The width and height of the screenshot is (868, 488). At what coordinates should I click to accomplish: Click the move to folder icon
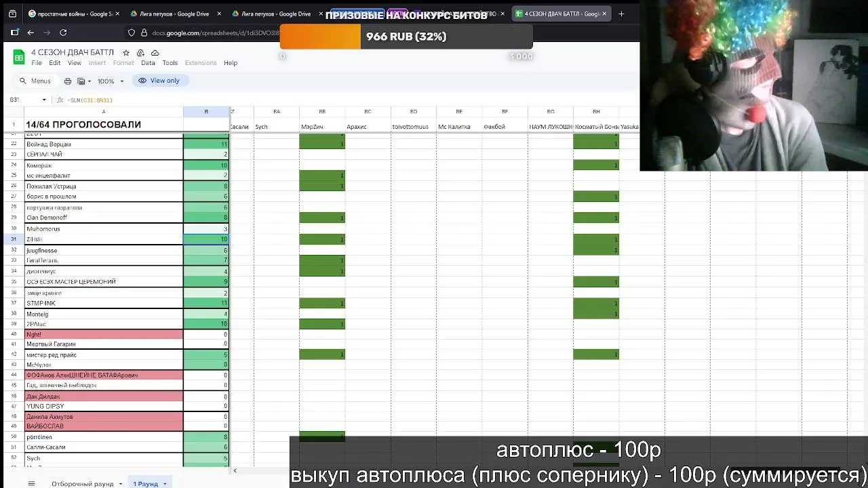click(x=140, y=52)
